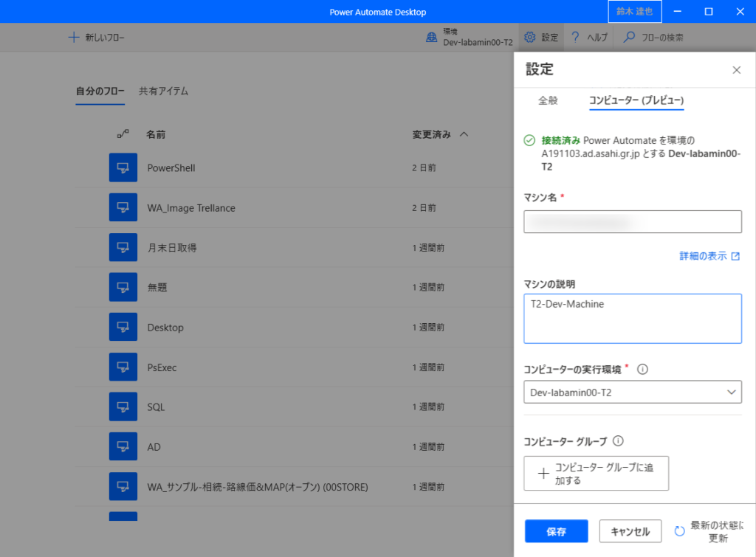
Task: Click 最新の状態に更新 refresh text
Action: click(717, 531)
